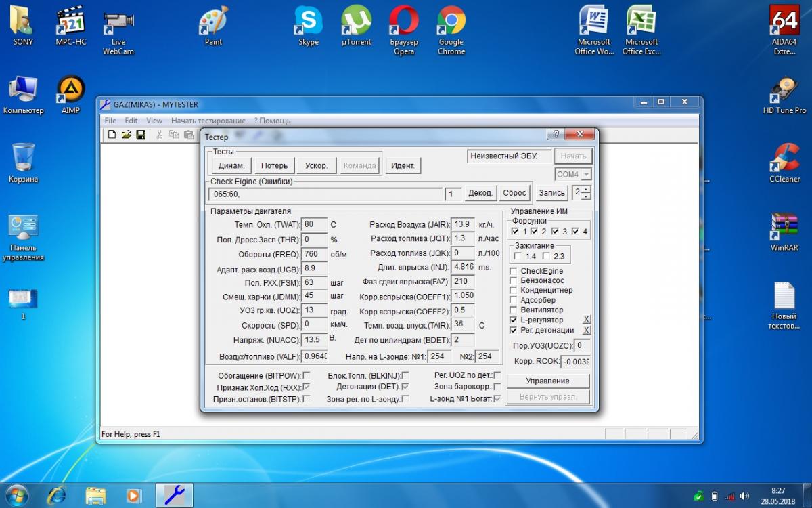The width and height of the screenshot is (812, 508).
Task: Select the HD Tune Pro desktop icon
Action: tap(784, 95)
